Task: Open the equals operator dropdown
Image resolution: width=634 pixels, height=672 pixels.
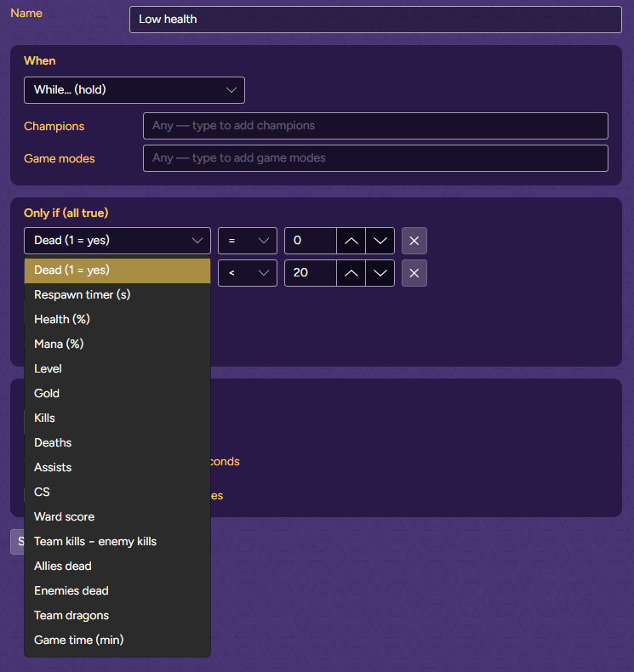Action: pyautogui.click(x=248, y=241)
